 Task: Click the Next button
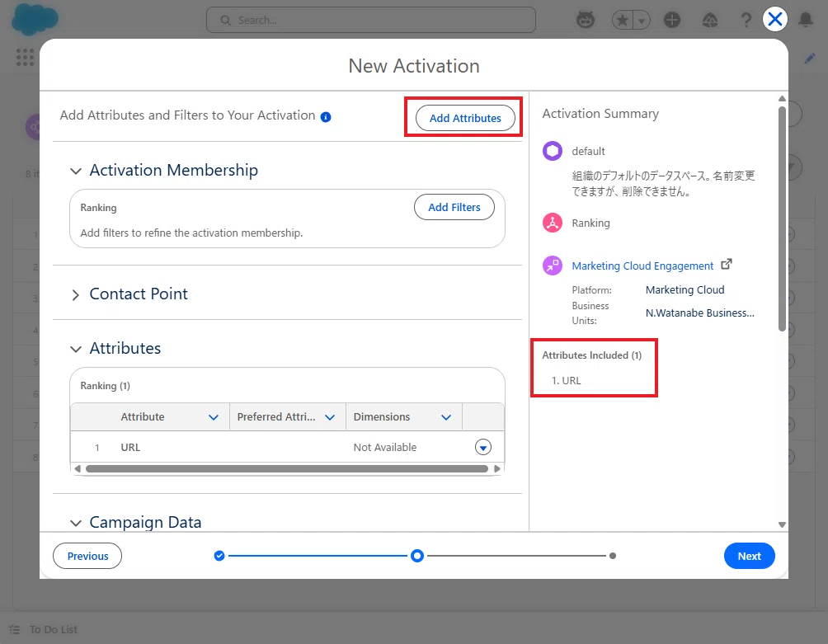(x=749, y=556)
